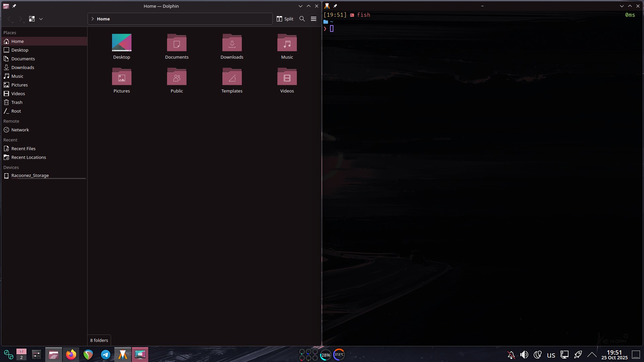Click the breadcrumb chevron before Home
This screenshot has width=644, height=362.
coord(93,19)
